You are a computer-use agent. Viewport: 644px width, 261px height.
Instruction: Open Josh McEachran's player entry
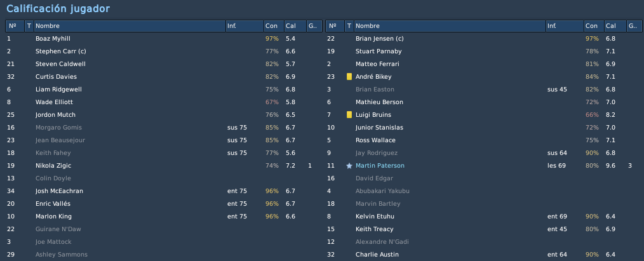tap(163, 191)
